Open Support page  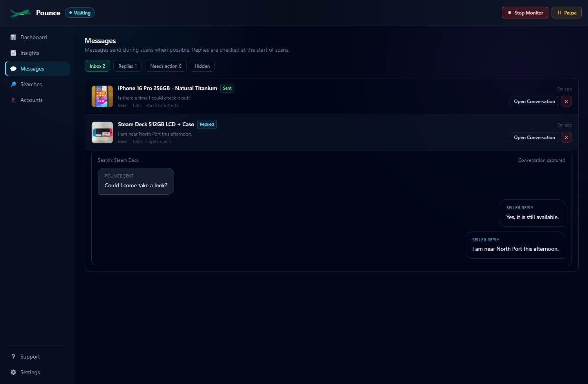point(38,357)
